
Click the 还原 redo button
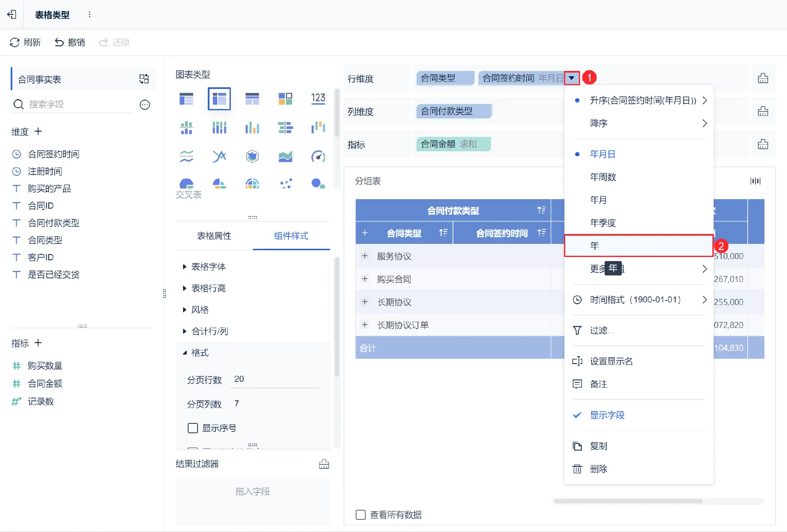coord(114,42)
